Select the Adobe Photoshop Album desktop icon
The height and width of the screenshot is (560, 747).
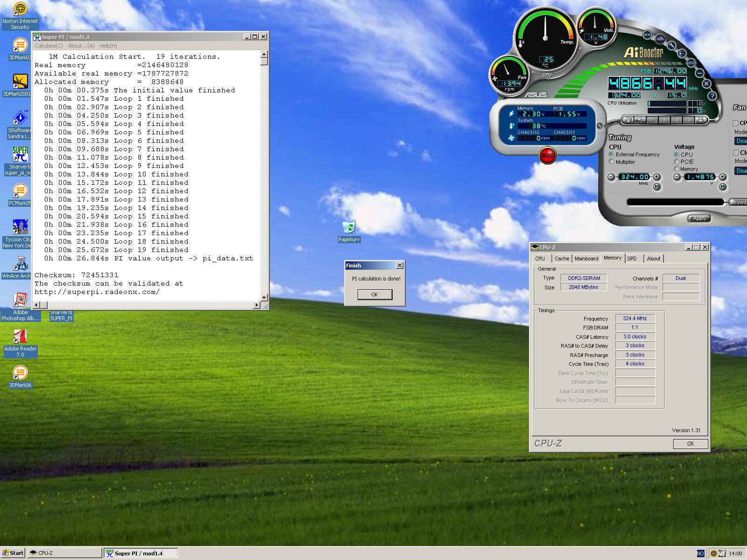click(20, 307)
